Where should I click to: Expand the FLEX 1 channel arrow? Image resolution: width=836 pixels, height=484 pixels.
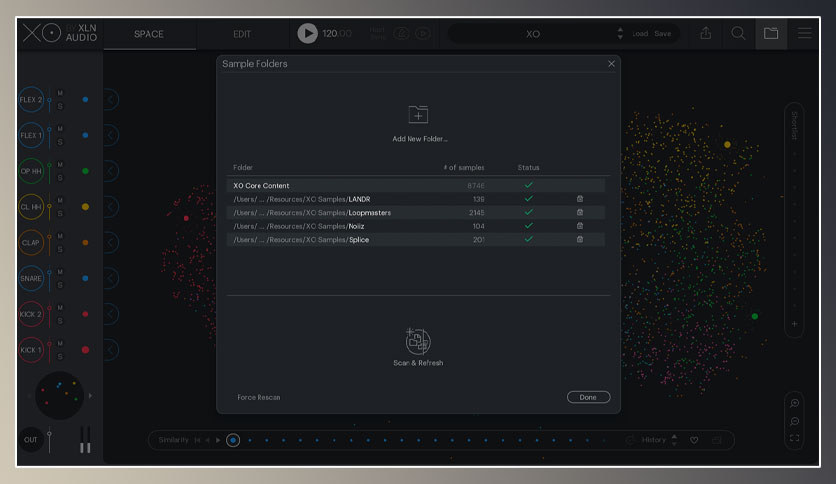pos(110,135)
